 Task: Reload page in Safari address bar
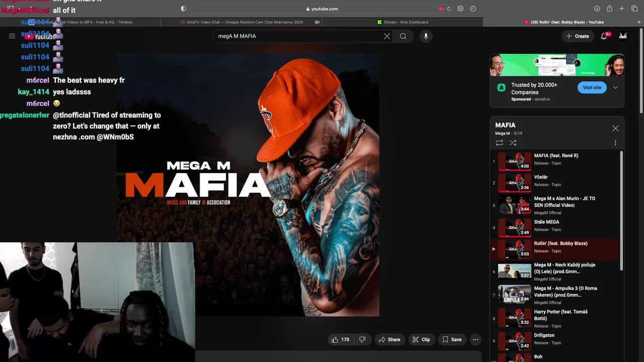tap(449, 9)
